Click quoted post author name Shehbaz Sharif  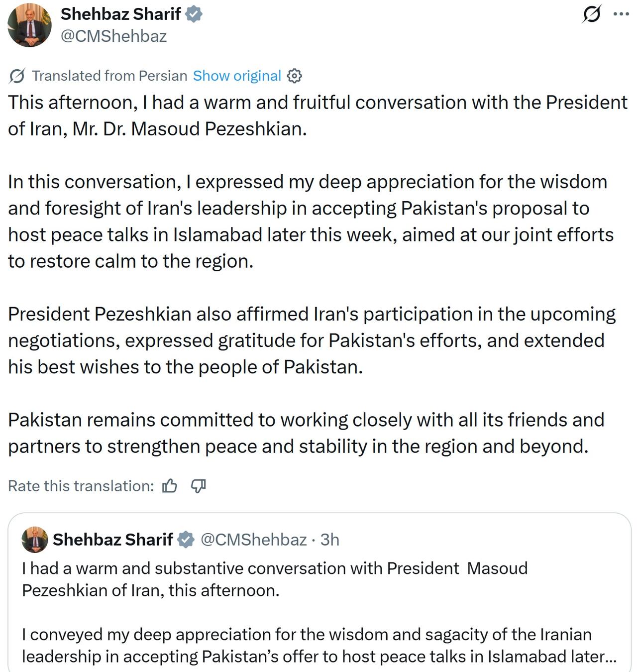click(x=112, y=540)
